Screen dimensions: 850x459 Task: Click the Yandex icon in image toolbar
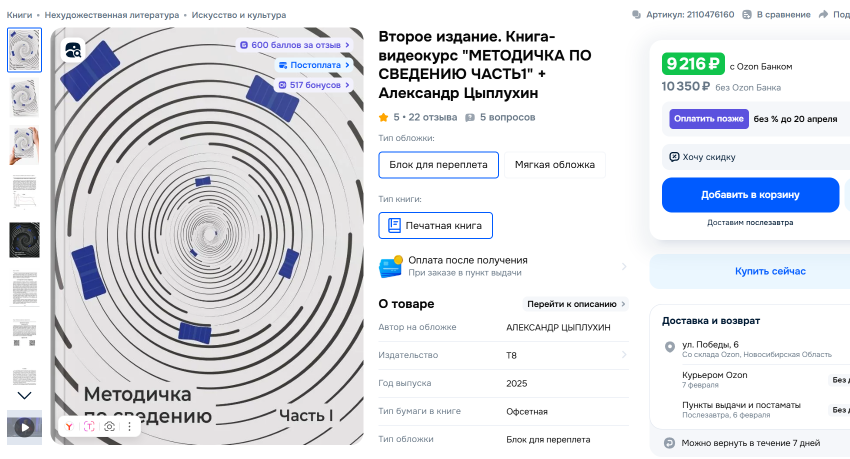68,427
